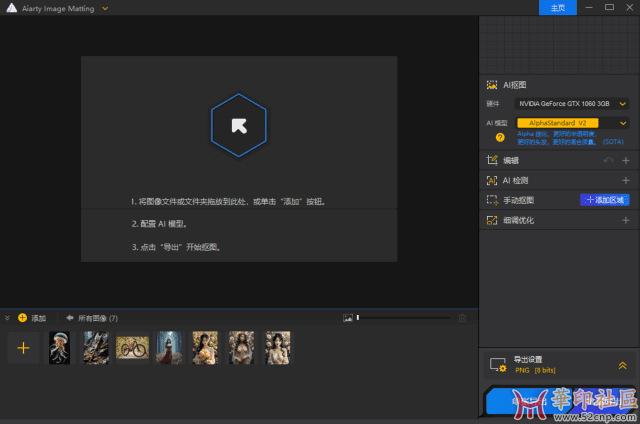Select the bicycle image thumbnail
This screenshot has height=424, width=640.
pyautogui.click(x=132, y=348)
